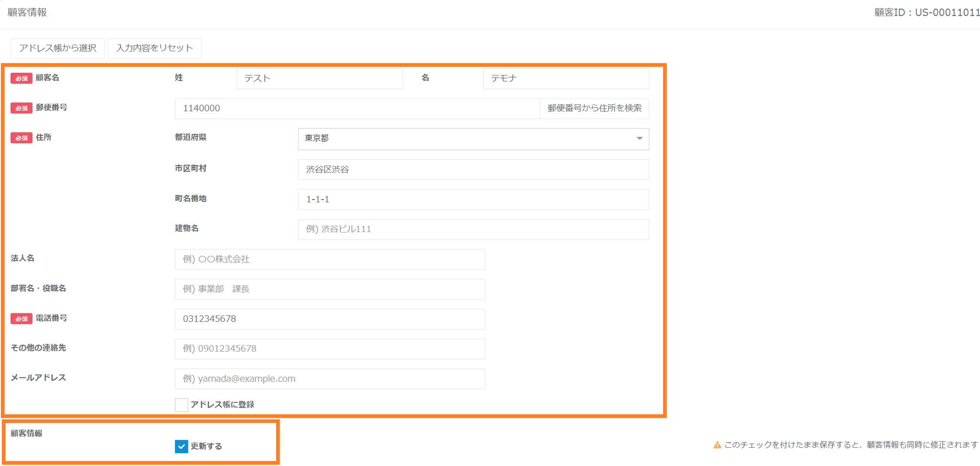Click the 部署名・役職名 input field
Viewport: 980px width, 466px height.
click(x=330, y=289)
